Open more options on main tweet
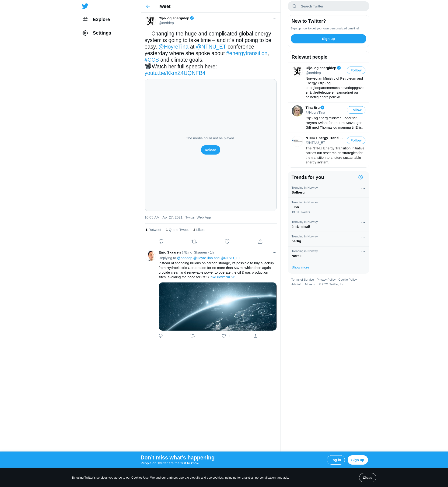The height and width of the screenshot is (487, 448). tap(274, 18)
